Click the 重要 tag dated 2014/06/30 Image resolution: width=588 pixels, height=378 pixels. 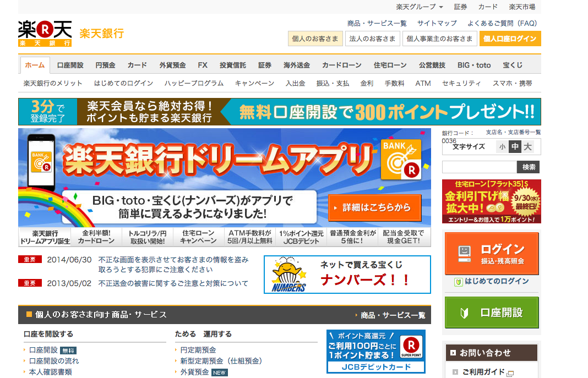click(30, 259)
